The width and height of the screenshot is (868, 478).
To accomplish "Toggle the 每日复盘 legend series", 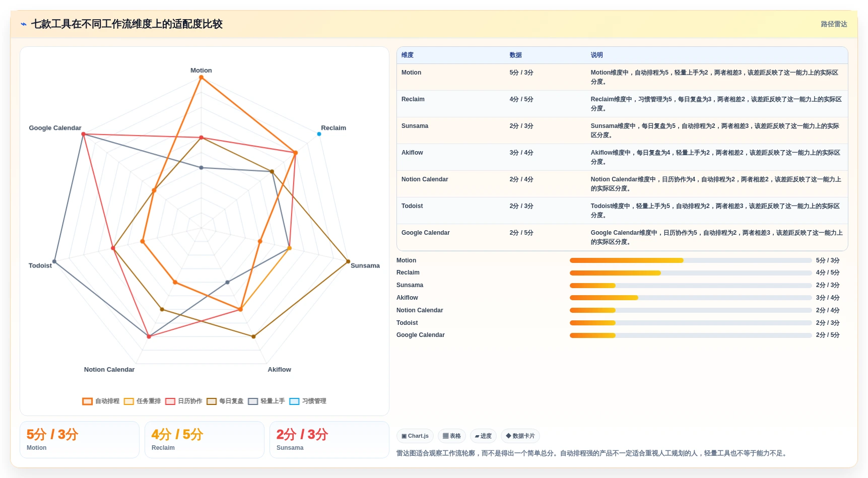I will pos(225,401).
